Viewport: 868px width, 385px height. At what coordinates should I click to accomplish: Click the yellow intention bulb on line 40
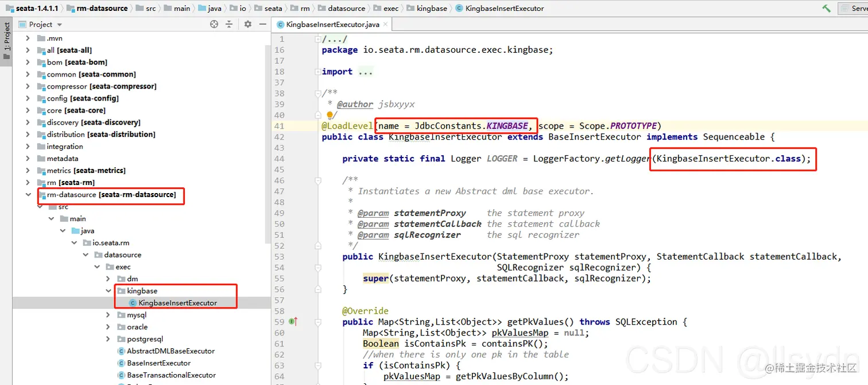click(x=330, y=116)
